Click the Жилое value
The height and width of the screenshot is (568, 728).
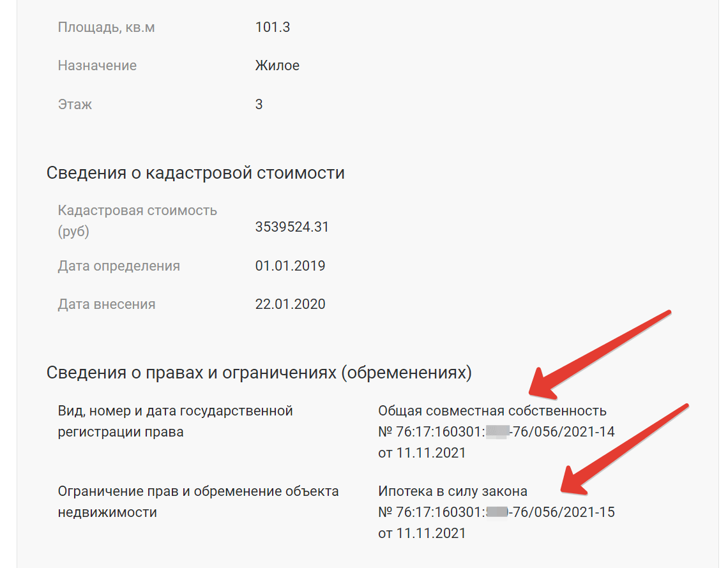click(277, 66)
